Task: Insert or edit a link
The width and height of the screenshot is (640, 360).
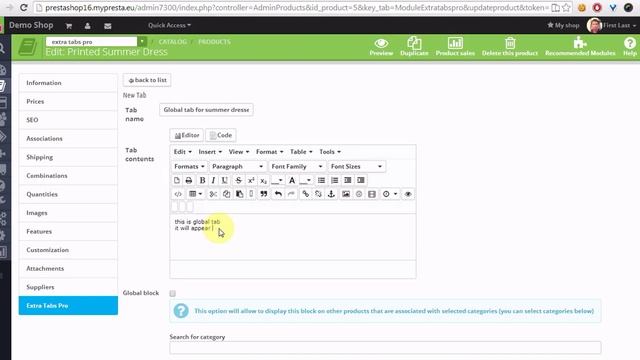Action: coord(305,194)
